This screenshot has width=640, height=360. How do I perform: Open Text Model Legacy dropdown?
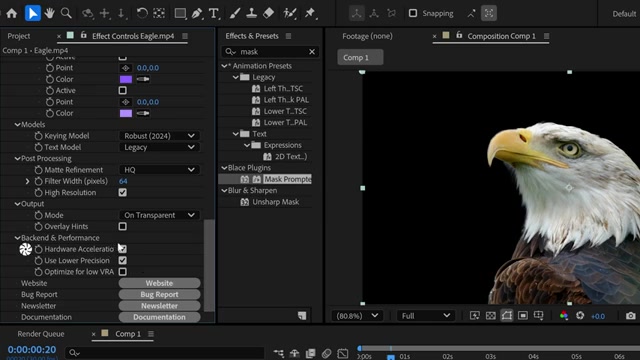pyautogui.click(x=159, y=147)
